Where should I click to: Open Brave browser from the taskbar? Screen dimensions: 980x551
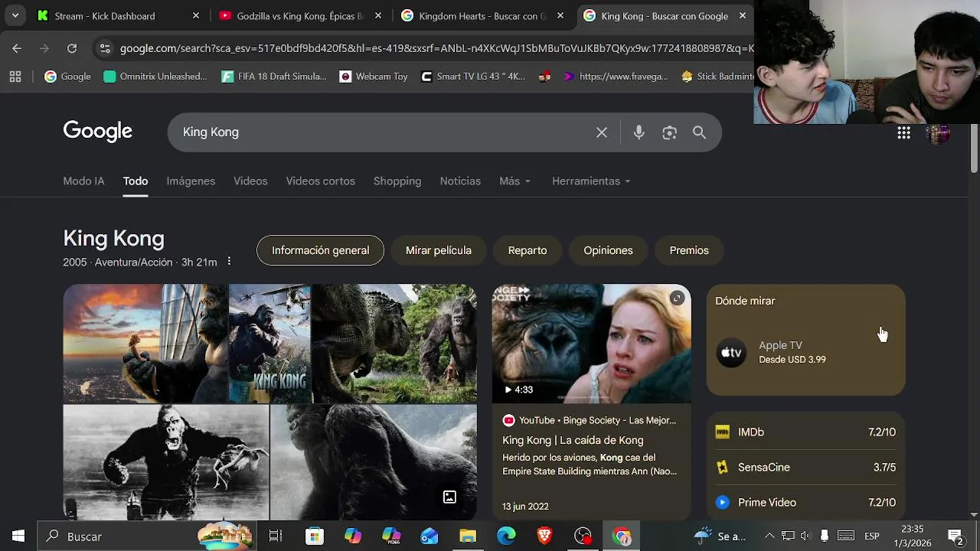(544, 536)
